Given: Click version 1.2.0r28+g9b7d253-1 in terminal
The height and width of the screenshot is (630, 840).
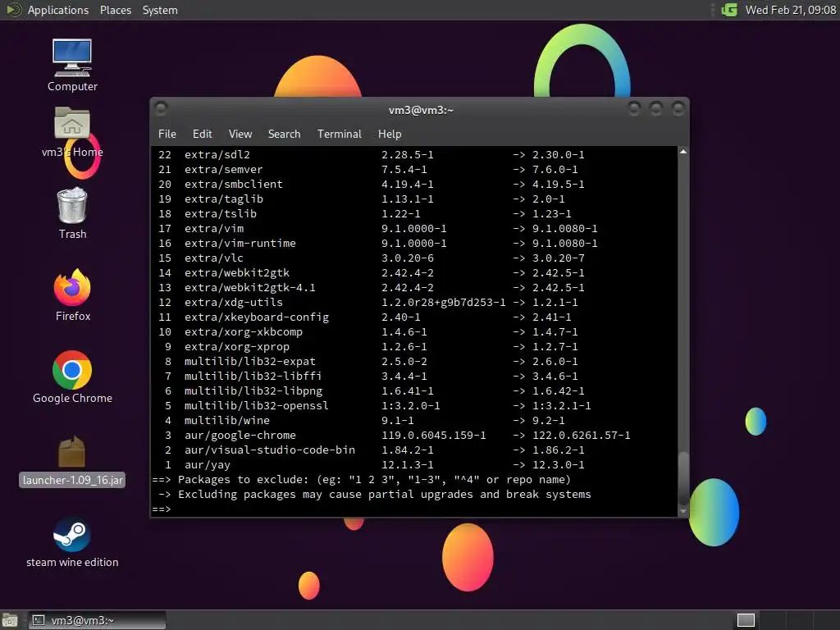Looking at the screenshot, I should click(444, 303).
